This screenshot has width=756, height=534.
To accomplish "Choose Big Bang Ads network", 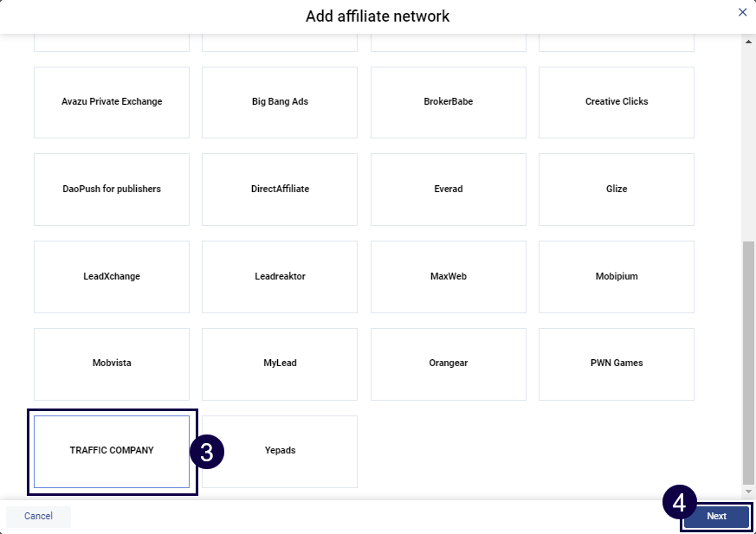I will point(280,102).
